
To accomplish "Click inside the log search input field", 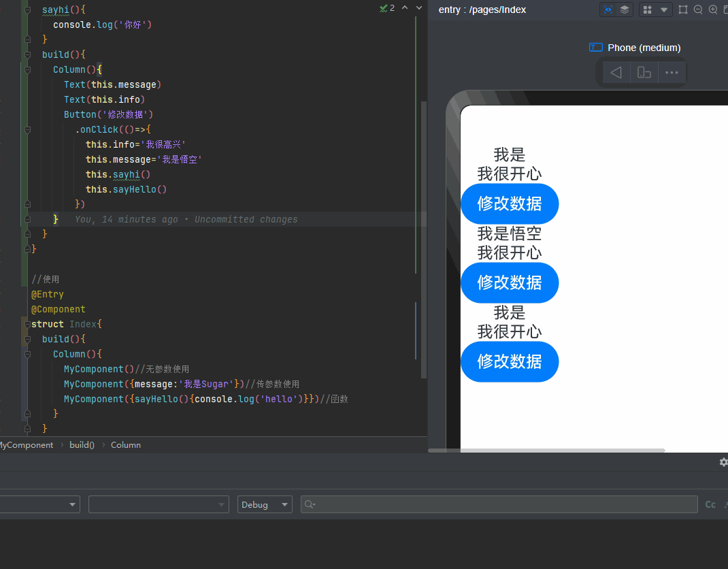I will click(499, 504).
